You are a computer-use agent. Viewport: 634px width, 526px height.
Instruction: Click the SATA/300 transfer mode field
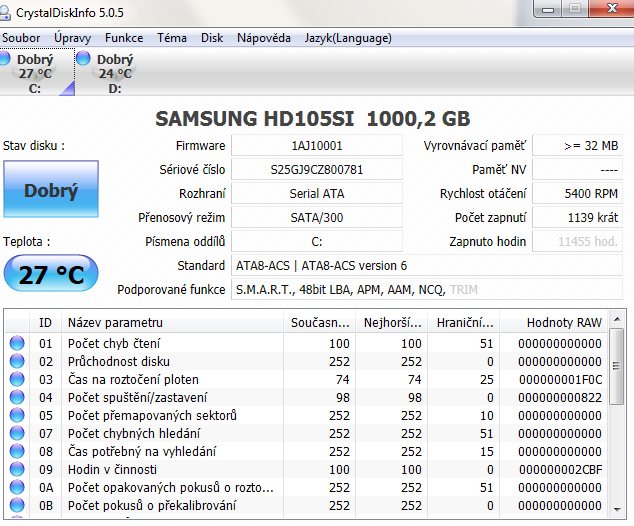317,218
